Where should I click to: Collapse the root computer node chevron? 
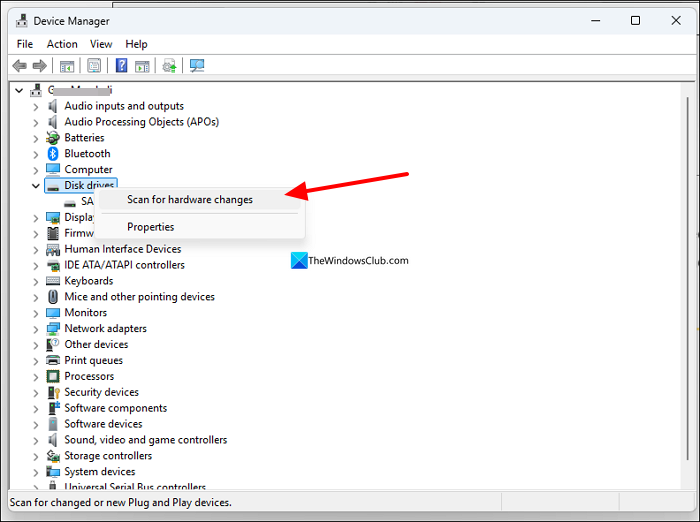(x=19, y=91)
